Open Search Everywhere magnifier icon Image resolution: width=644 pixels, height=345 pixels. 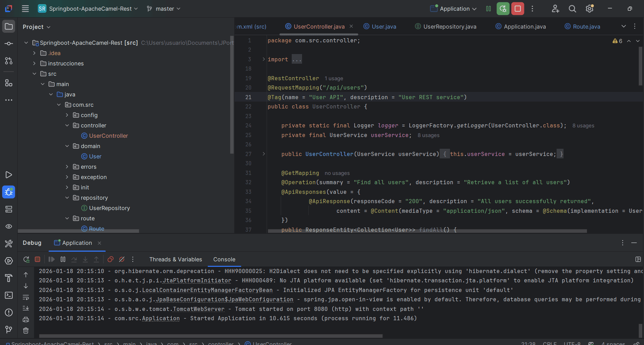click(x=572, y=9)
